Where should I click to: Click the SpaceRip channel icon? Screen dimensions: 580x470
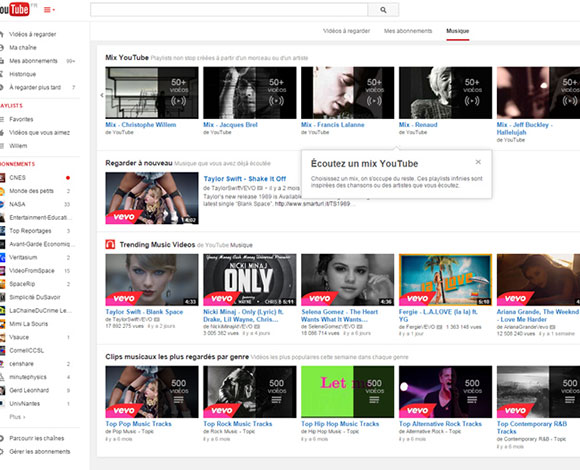point(2,284)
